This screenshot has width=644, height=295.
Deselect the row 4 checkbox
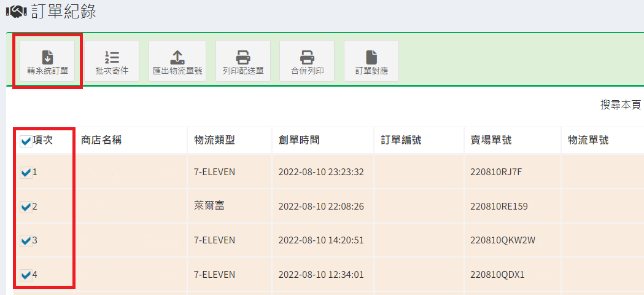(26, 275)
